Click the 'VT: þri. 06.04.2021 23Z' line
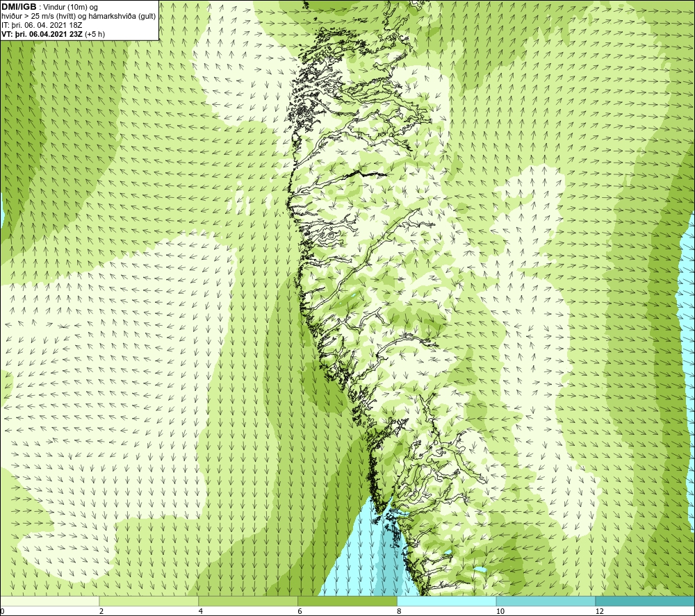 [42, 34]
